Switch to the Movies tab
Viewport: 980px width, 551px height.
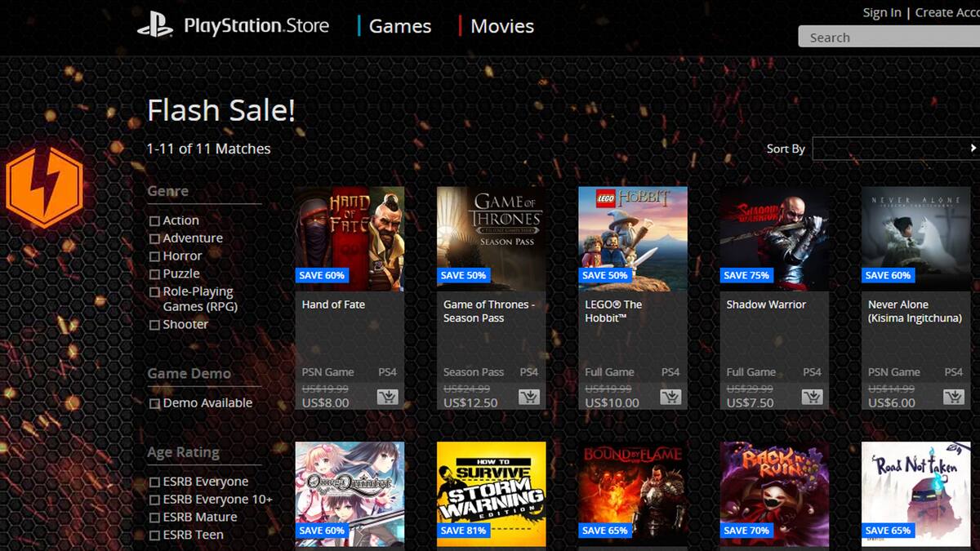pos(502,26)
